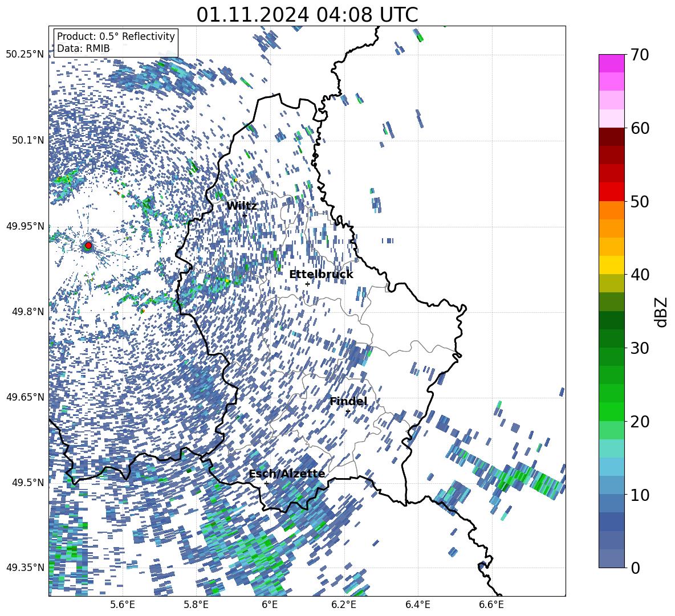Click the 6.2°E longitude label
675x616 pixels.
(x=344, y=605)
